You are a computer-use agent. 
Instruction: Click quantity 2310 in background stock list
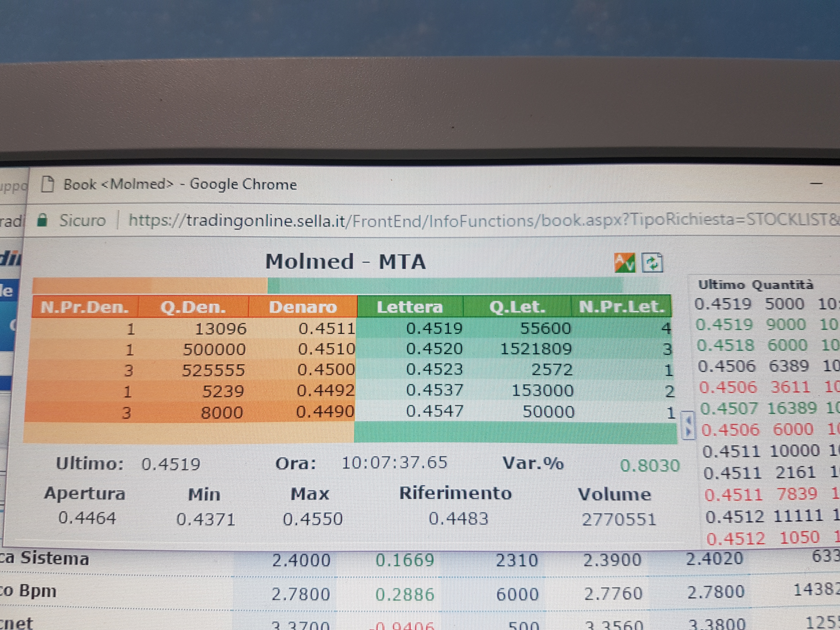[x=517, y=560]
